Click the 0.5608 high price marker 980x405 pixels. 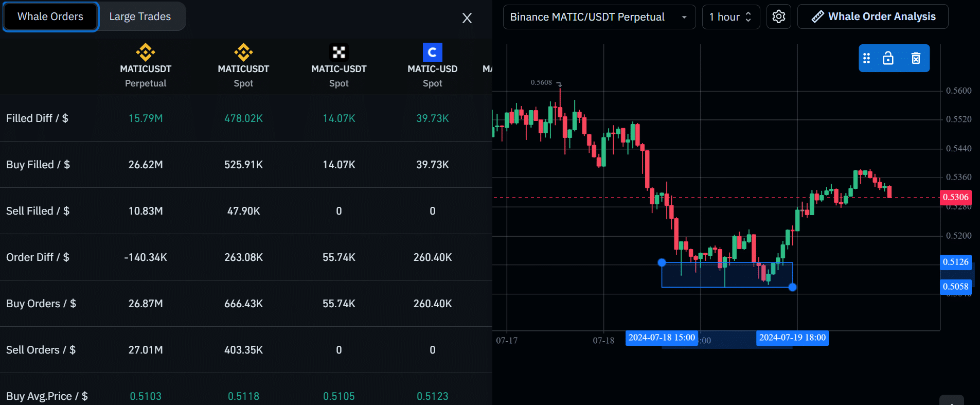(541, 82)
